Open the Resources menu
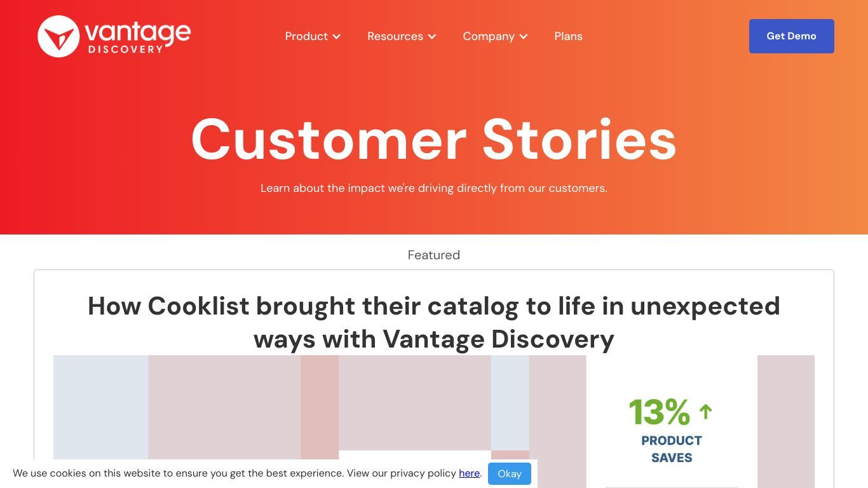868x488 pixels. pos(402,36)
